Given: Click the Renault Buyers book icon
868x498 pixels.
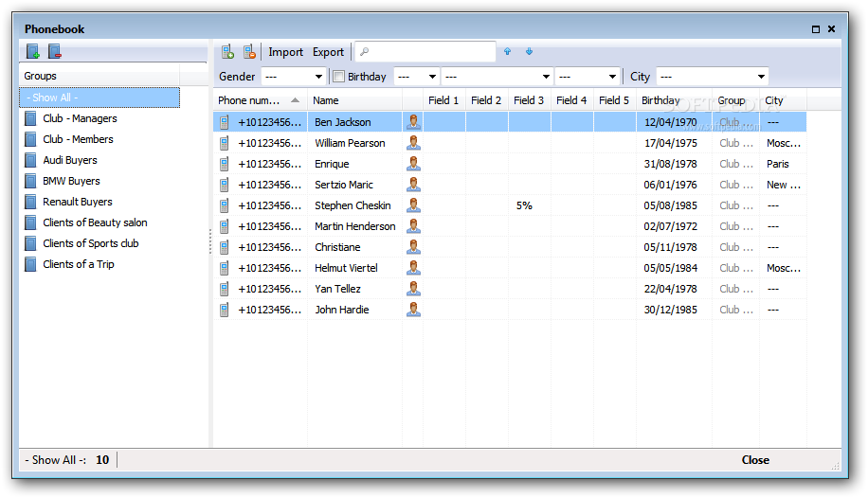Looking at the screenshot, I should click(31, 202).
